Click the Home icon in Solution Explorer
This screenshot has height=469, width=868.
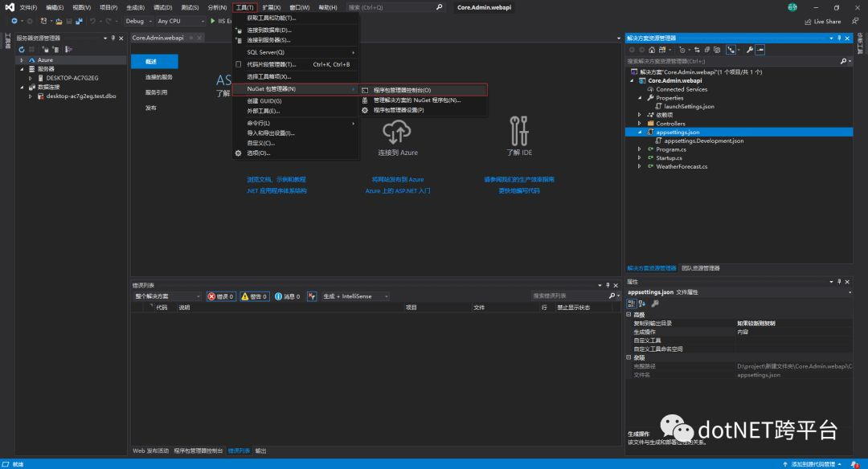[652, 50]
